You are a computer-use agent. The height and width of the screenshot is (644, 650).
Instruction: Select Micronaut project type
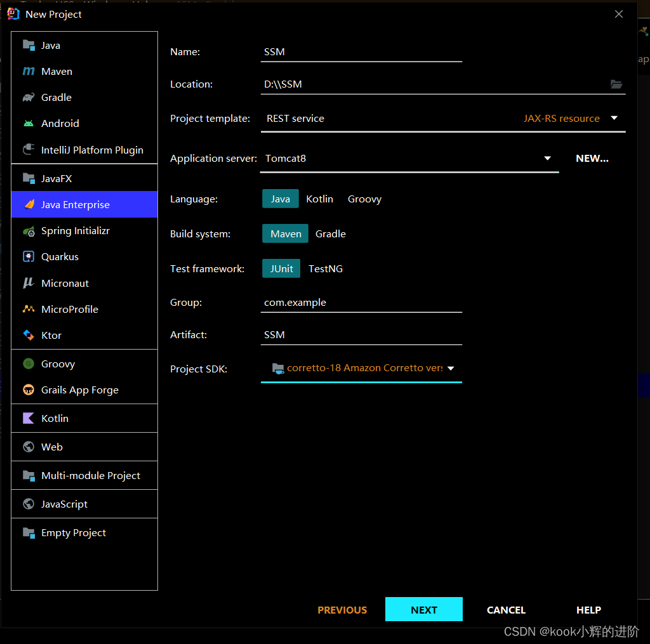[84, 283]
